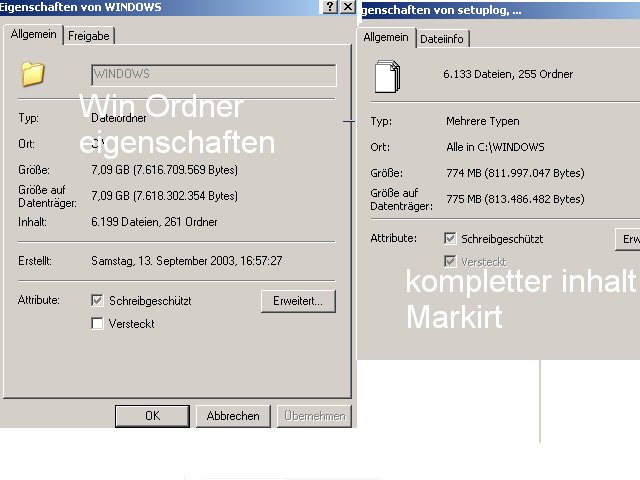Open Erweitert... attributes in the WINDOWS dialog
The width and height of the screenshot is (640, 480).
298,301
